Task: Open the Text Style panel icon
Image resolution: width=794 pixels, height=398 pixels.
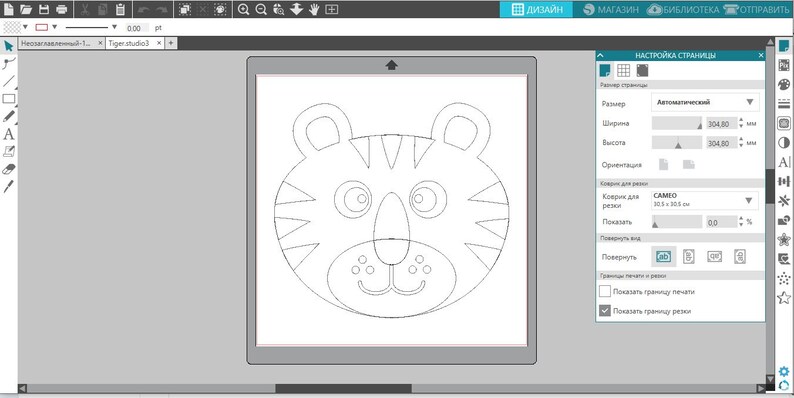Action: point(784,162)
